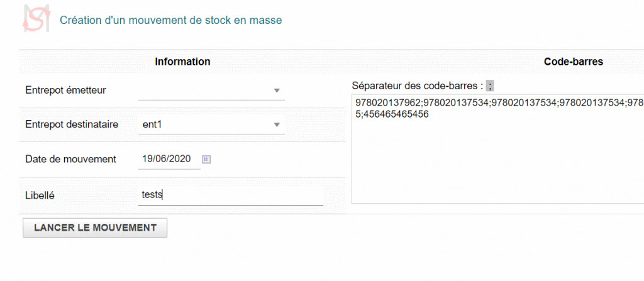Focus the 19/06/2020 movement date field

click(x=169, y=160)
